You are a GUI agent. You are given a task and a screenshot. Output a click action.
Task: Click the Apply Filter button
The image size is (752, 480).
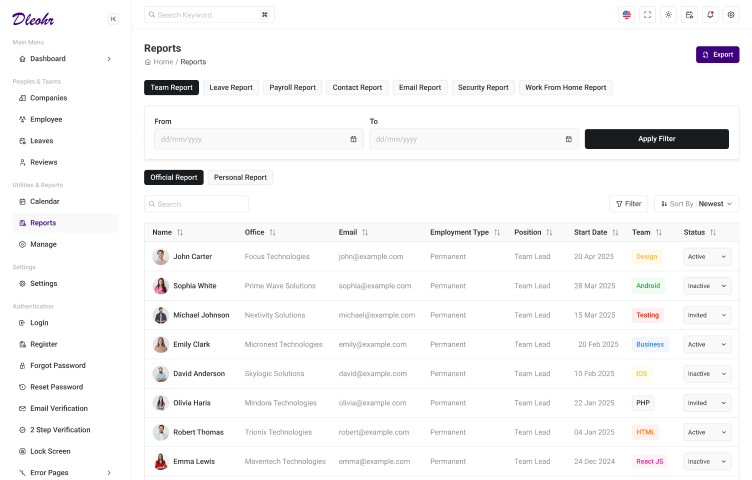(x=657, y=139)
